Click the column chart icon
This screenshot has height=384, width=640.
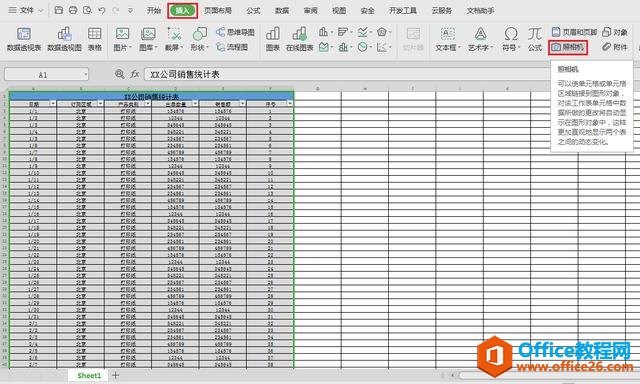[x=323, y=32]
